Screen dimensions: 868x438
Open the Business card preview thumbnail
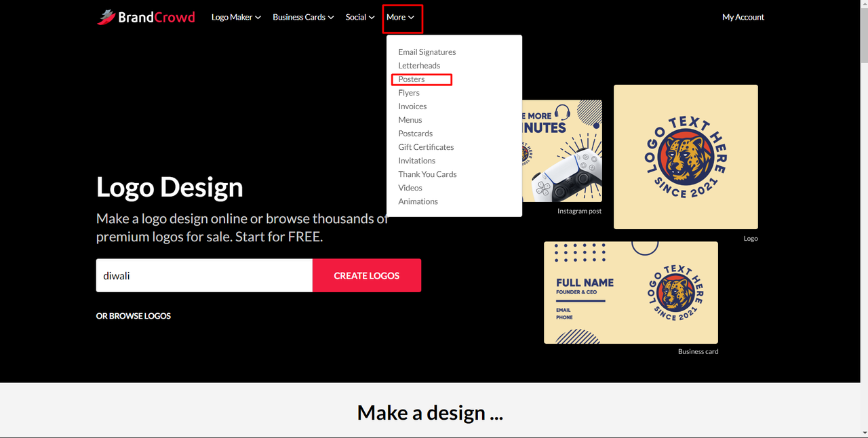[631, 292]
